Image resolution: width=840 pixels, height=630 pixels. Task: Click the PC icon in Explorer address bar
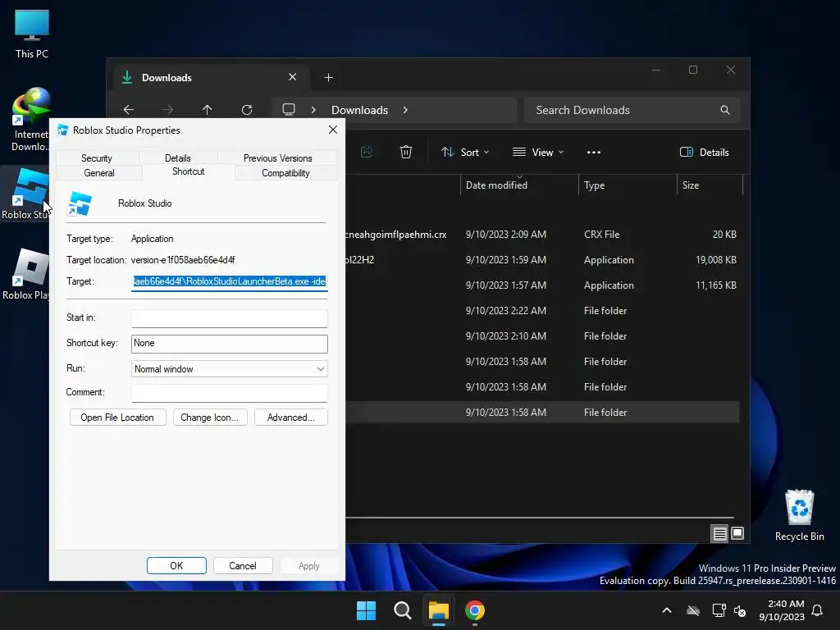coord(289,110)
